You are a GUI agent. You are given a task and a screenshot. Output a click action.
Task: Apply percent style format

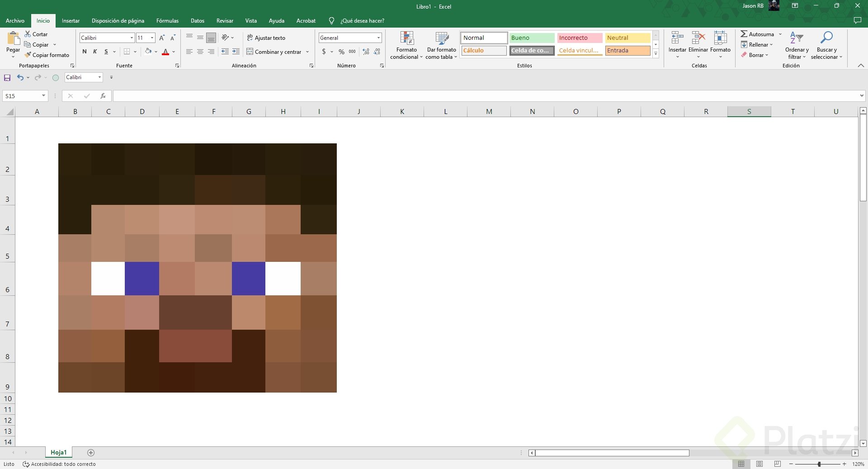341,52
